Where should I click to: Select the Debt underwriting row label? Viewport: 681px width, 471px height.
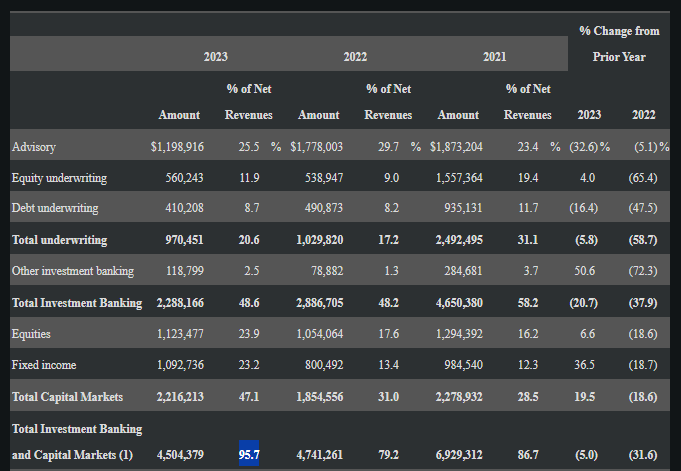[55, 209]
